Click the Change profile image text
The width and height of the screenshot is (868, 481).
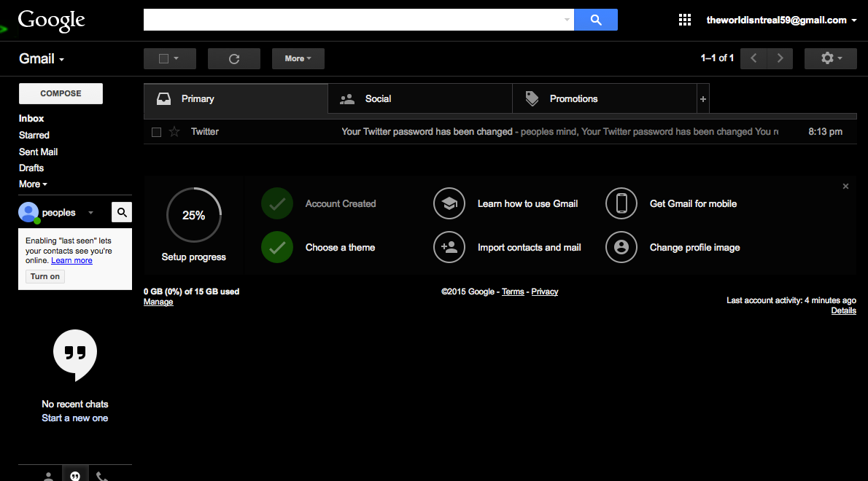(694, 247)
